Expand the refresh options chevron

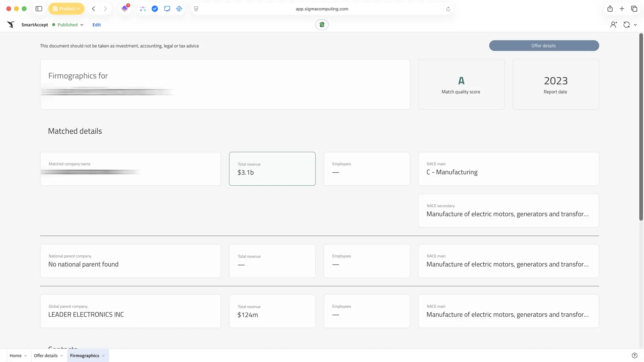[635, 25]
